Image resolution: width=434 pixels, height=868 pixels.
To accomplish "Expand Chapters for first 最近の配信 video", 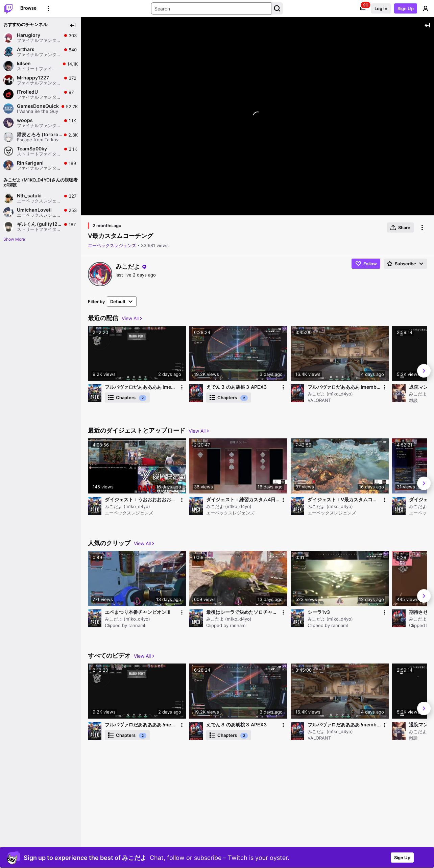I will click(x=127, y=398).
